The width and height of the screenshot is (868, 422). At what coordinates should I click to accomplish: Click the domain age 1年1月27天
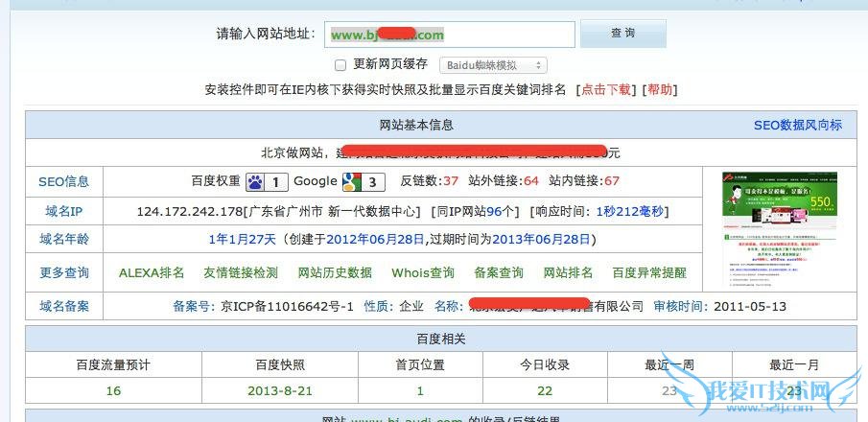242,240
